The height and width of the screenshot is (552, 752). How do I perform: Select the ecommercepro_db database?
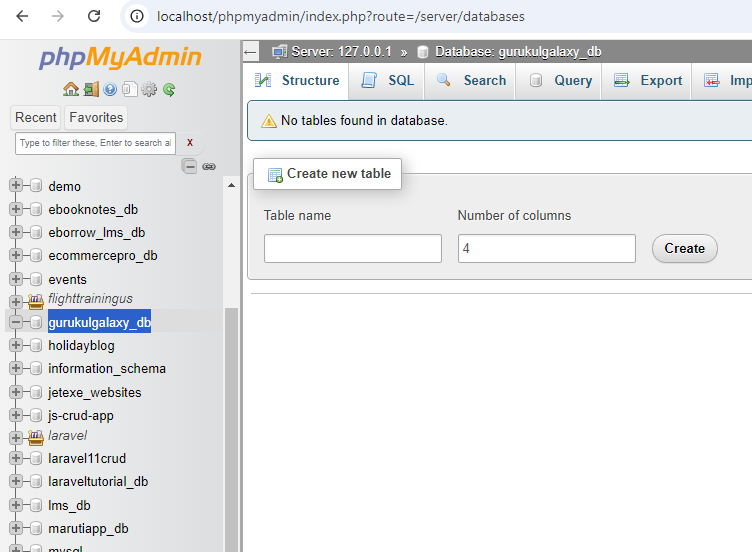(x=103, y=256)
